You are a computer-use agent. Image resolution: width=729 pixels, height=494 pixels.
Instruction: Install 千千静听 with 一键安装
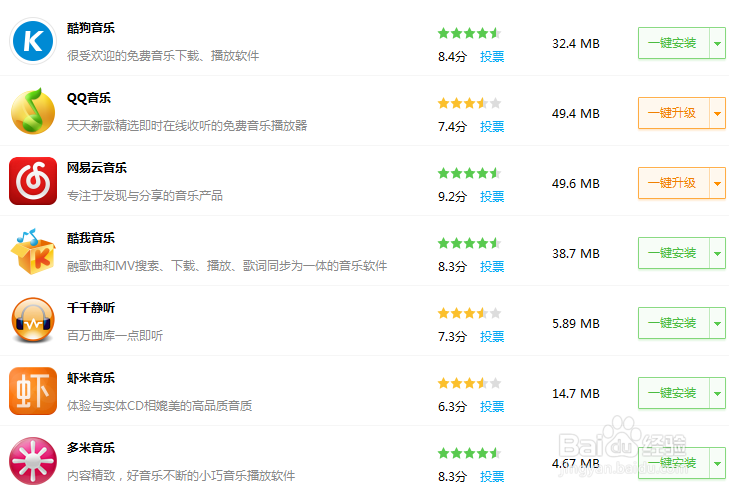[673, 323]
